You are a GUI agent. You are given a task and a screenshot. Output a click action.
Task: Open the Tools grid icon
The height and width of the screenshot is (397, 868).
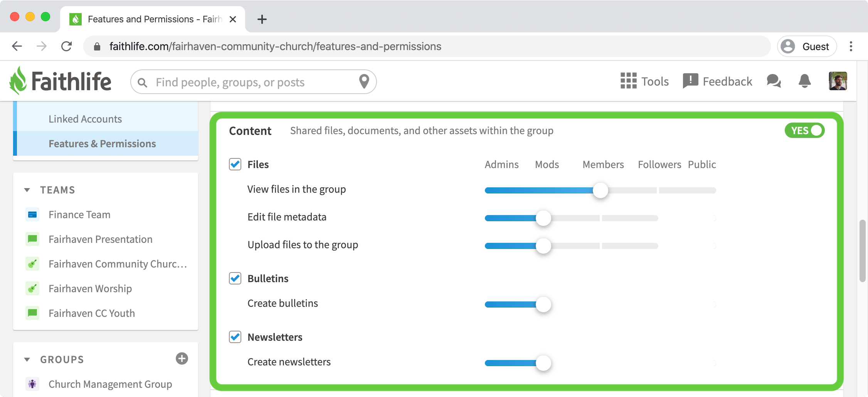pyautogui.click(x=628, y=81)
